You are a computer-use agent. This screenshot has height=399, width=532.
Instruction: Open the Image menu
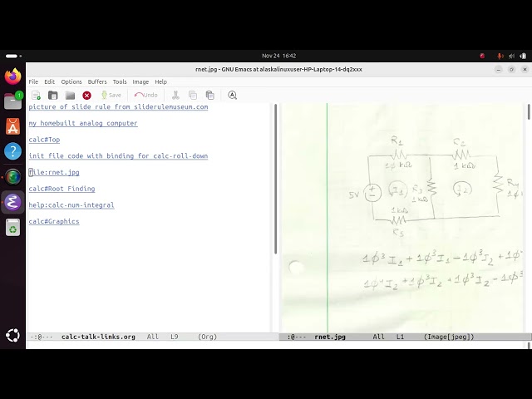[x=140, y=81]
